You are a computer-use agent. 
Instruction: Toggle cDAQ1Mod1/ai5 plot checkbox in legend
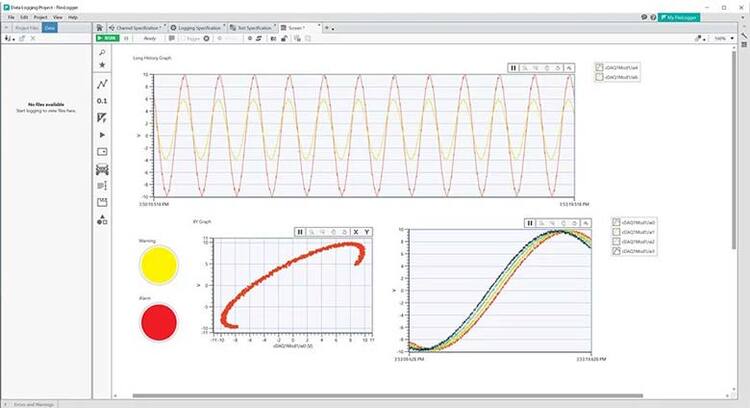pyautogui.click(x=599, y=77)
